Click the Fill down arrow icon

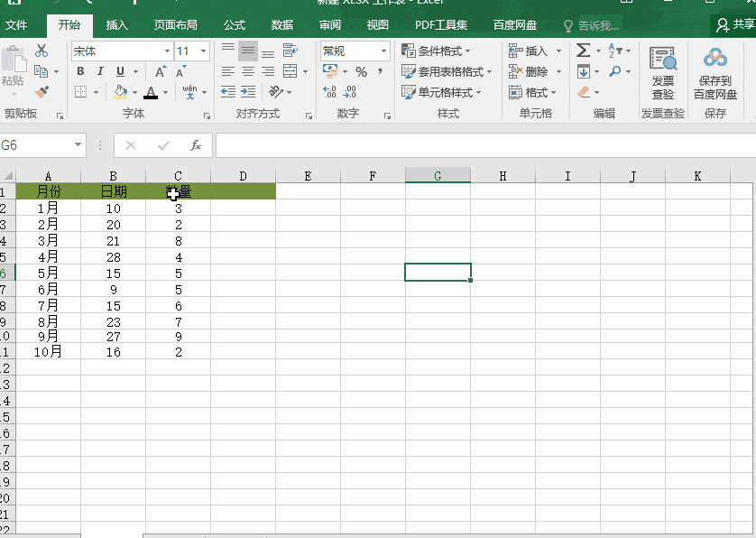[x=584, y=71]
